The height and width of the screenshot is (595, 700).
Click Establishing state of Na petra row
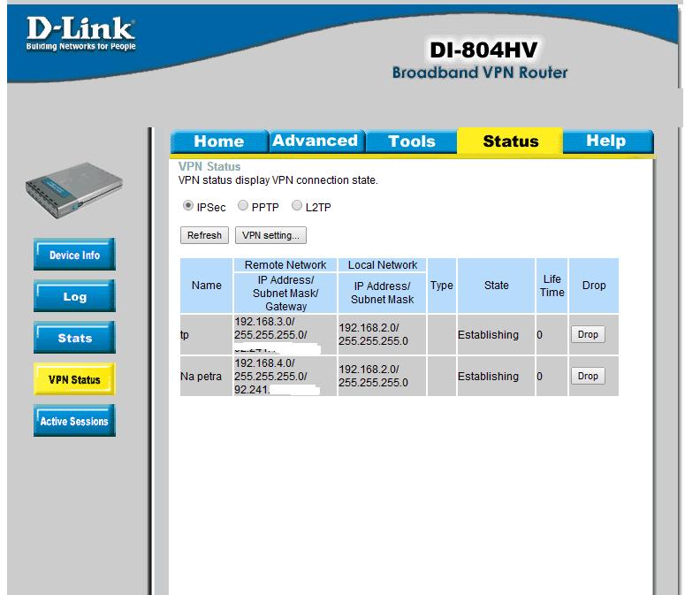click(489, 377)
